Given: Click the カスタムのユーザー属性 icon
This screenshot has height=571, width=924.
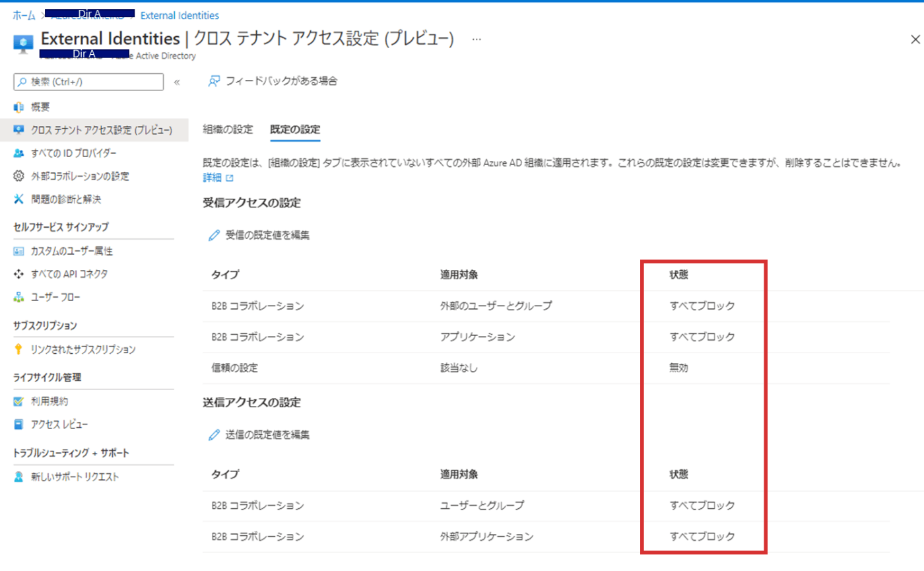Looking at the screenshot, I should click(x=18, y=251).
